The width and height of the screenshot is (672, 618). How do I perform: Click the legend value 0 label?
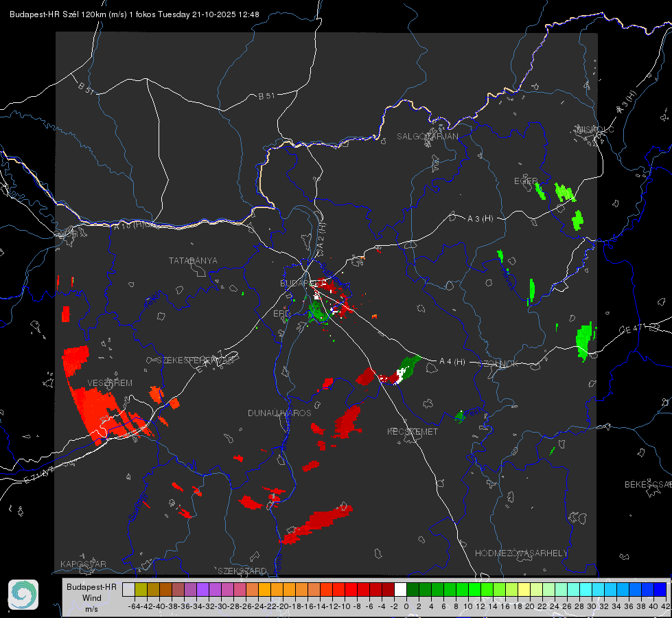point(406,606)
